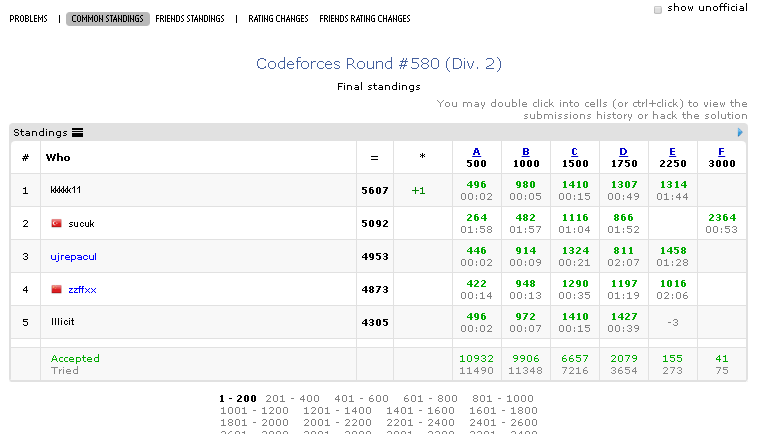Click zzffxx problem B score 948
This screenshot has width=759, height=434.
click(526, 284)
